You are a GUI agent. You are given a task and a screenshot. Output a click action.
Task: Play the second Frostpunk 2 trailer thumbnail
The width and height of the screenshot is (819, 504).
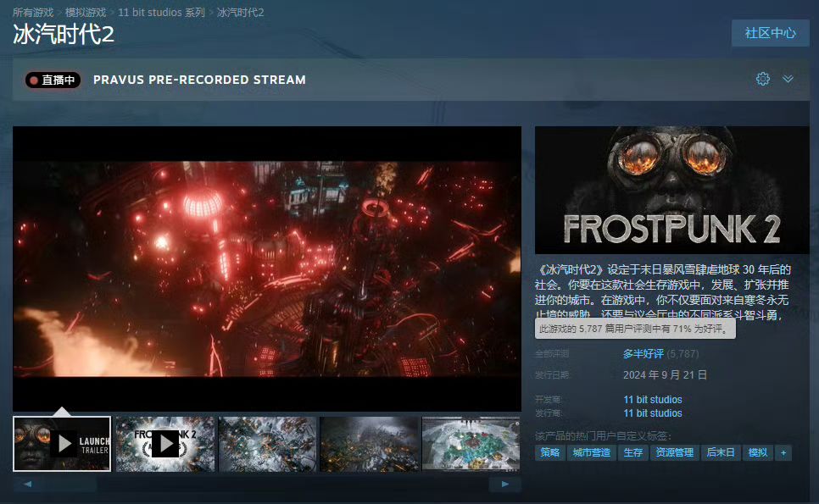(x=165, y=444)
